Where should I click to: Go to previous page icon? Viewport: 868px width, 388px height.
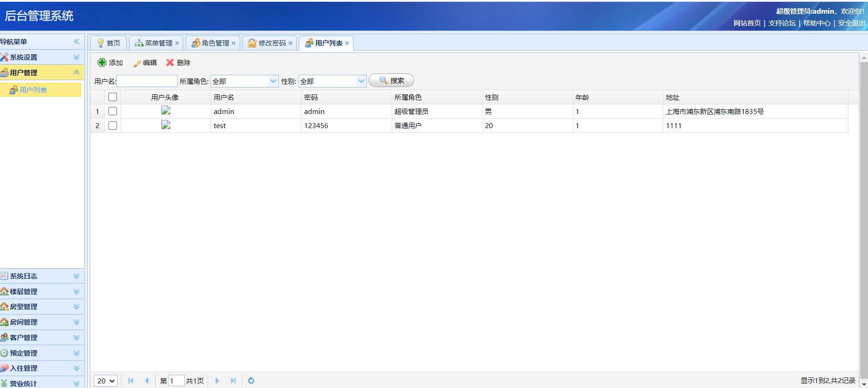pyautogui.click(x=147, y=381)
